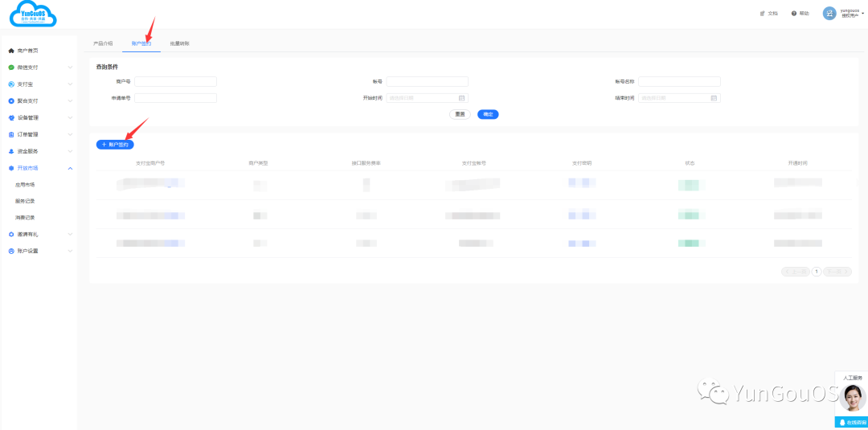868x430 pixels.
Task: Open 服务记录 in the sidebar
Action: click(x=25, y=201)
